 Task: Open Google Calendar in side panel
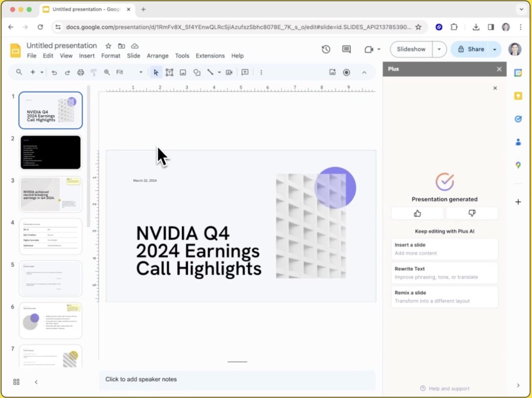[x=518, y=73]
